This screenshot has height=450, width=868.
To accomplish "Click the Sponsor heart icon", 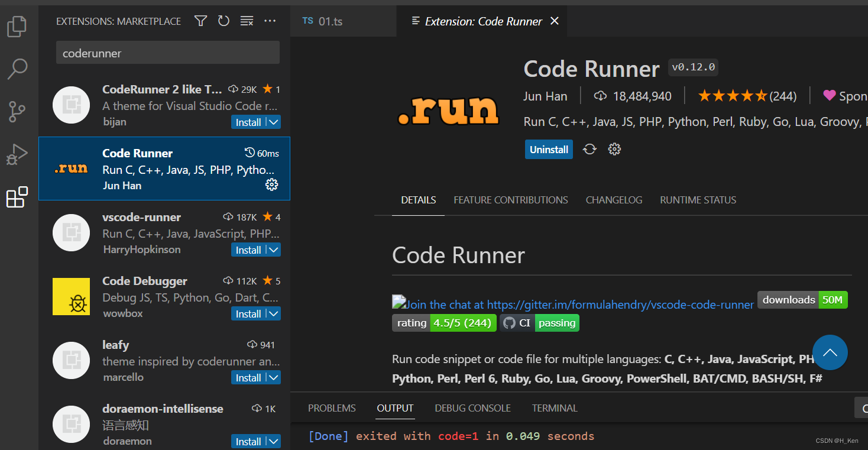I will (830, 95).
